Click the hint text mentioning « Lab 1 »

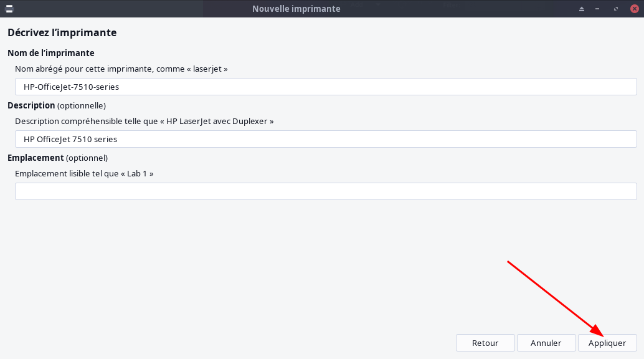click(84, 173)
